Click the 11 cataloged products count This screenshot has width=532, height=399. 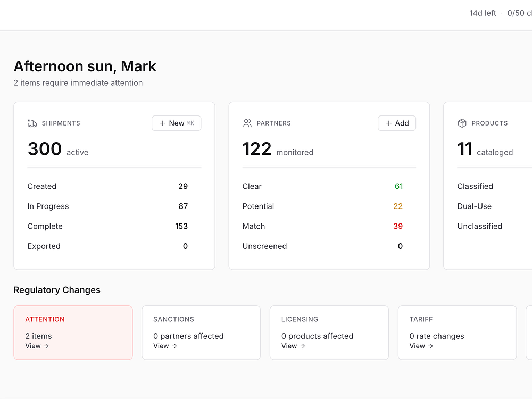coord(485,149)
